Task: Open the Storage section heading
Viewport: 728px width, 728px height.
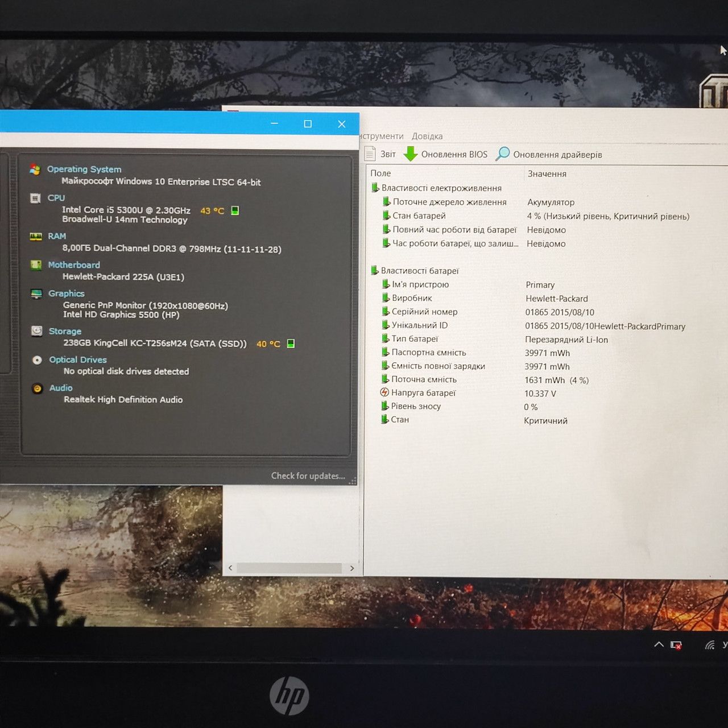Action: [65, 331]
